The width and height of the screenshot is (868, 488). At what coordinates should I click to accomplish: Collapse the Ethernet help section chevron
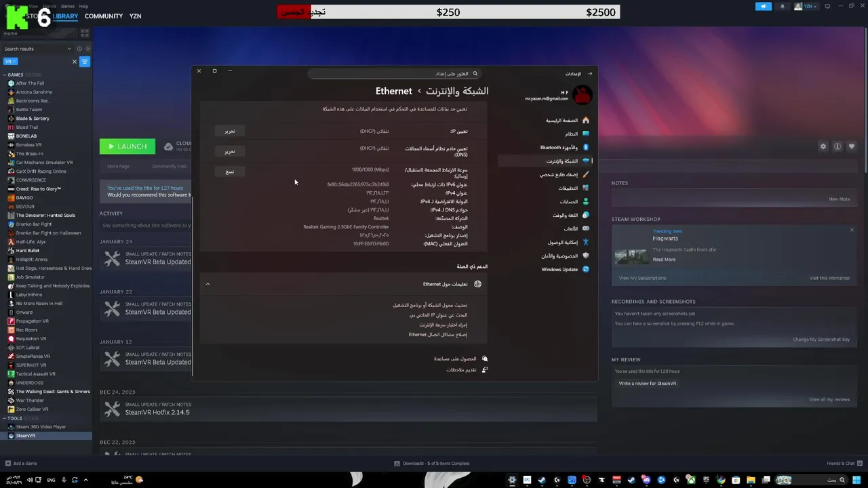click(208, 284)
